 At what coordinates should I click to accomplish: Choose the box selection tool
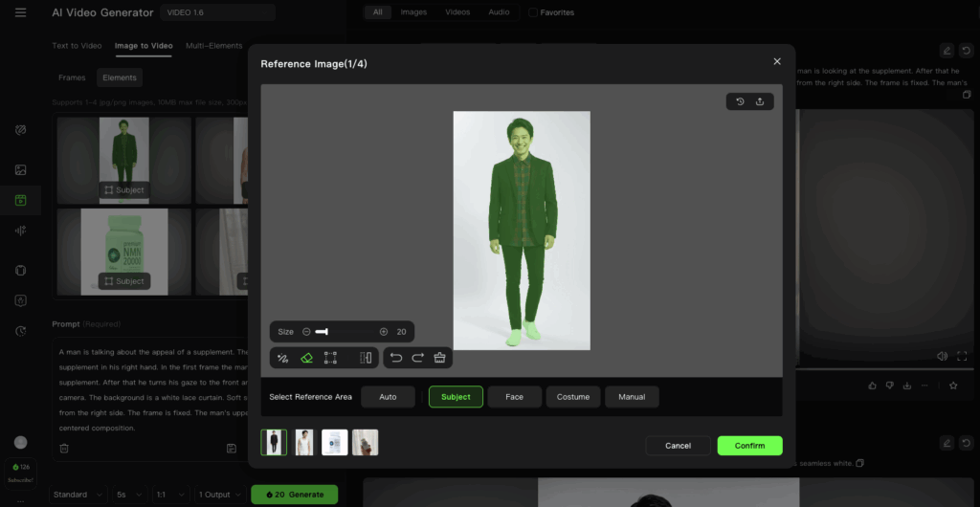331,358
